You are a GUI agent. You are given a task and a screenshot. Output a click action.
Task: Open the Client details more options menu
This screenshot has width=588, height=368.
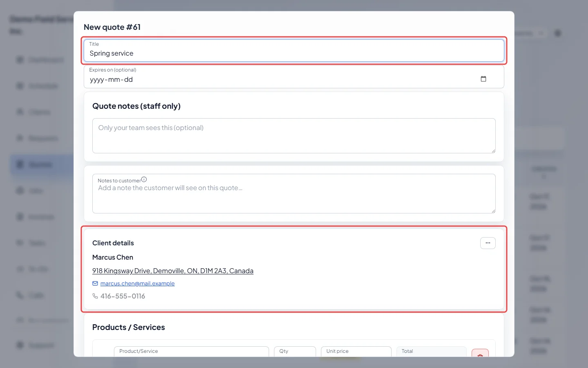coord(488,243)
